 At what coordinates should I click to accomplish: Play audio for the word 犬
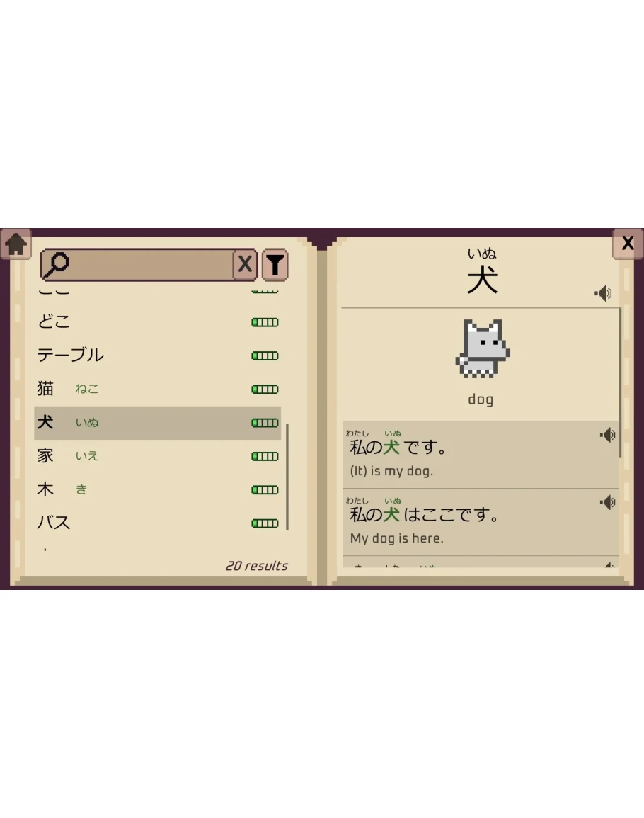coord(604,293)
